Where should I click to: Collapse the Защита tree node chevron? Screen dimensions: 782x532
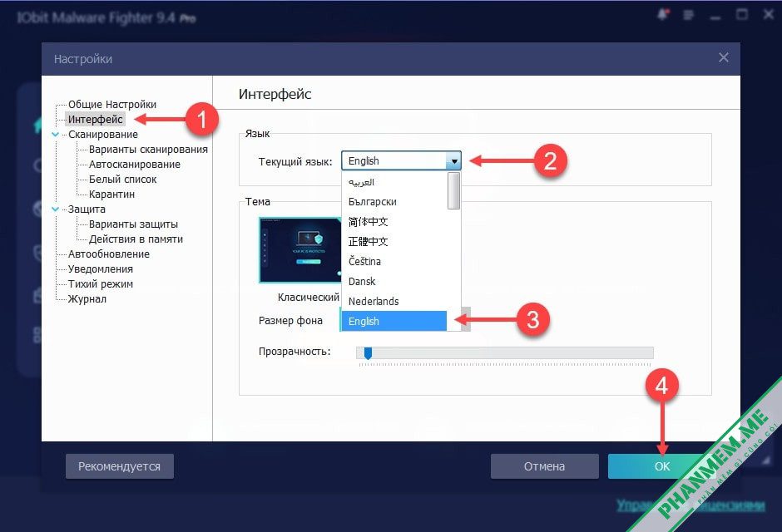click(56, 209)
